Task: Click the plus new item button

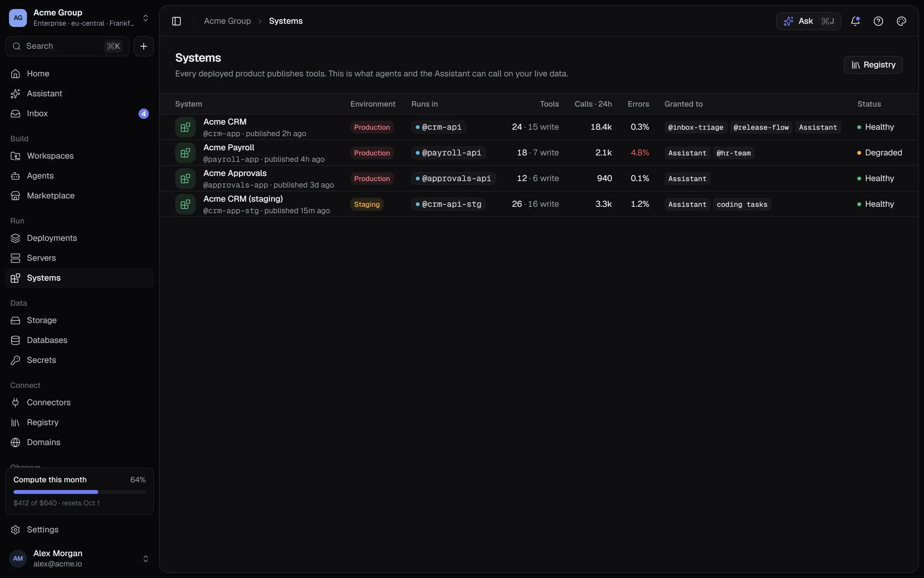Action: (x=143, y=46)
